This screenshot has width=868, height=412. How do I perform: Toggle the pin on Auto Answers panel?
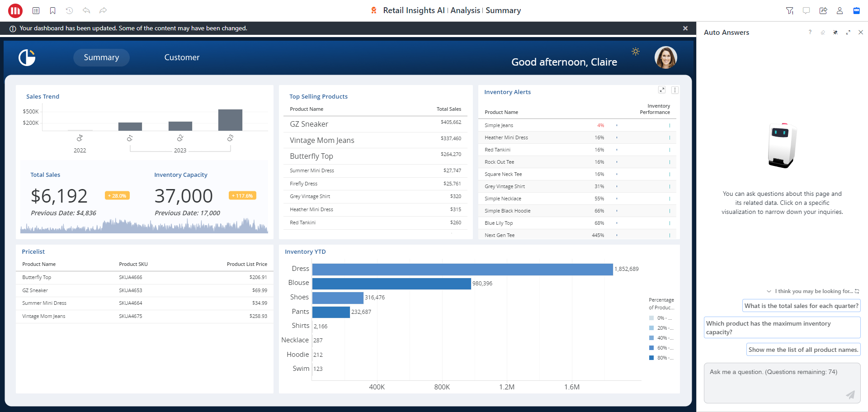coord(835,33)
